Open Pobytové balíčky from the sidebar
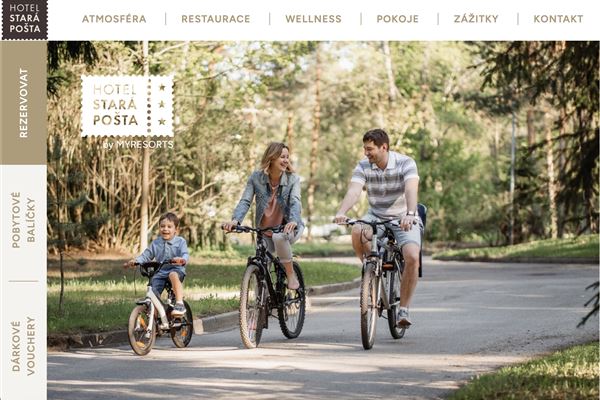 24,220
